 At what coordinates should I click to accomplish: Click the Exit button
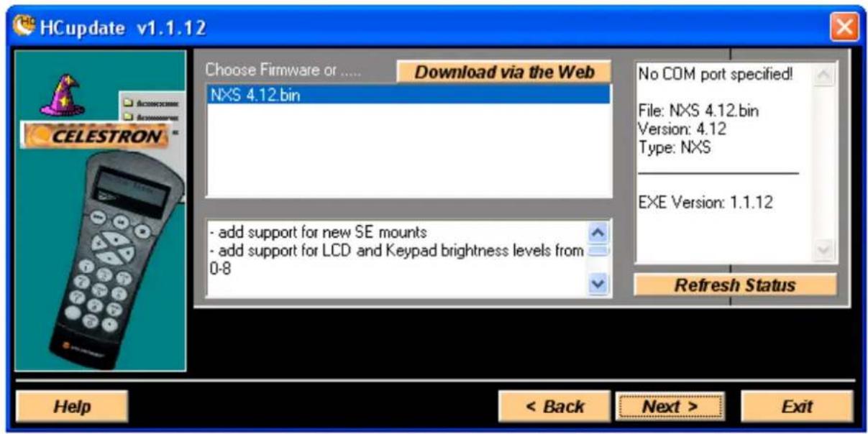point(797,407)
